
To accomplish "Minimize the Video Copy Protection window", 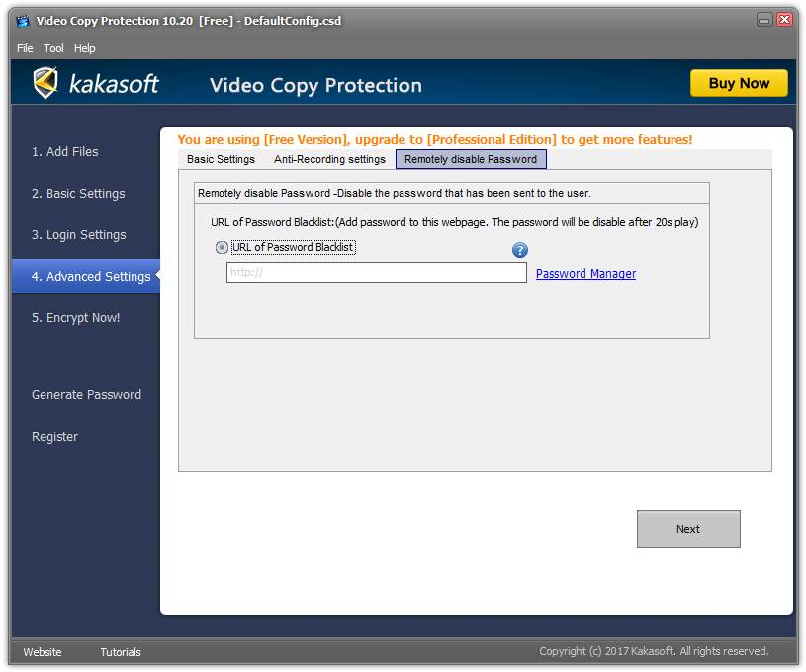I will (764, 20).
